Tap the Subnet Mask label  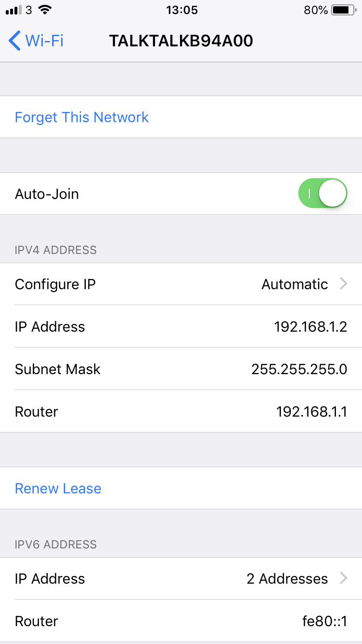coord(58,369)
